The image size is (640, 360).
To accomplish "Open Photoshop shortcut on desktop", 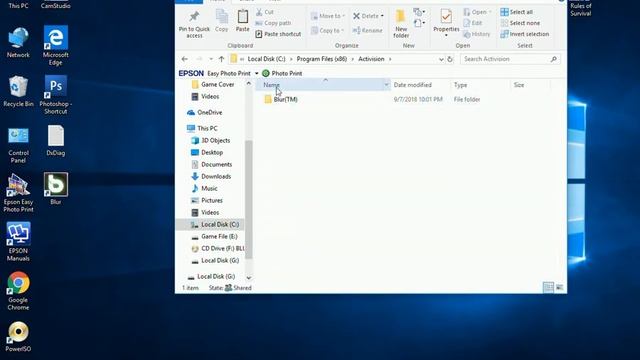I will click(56, 95).
